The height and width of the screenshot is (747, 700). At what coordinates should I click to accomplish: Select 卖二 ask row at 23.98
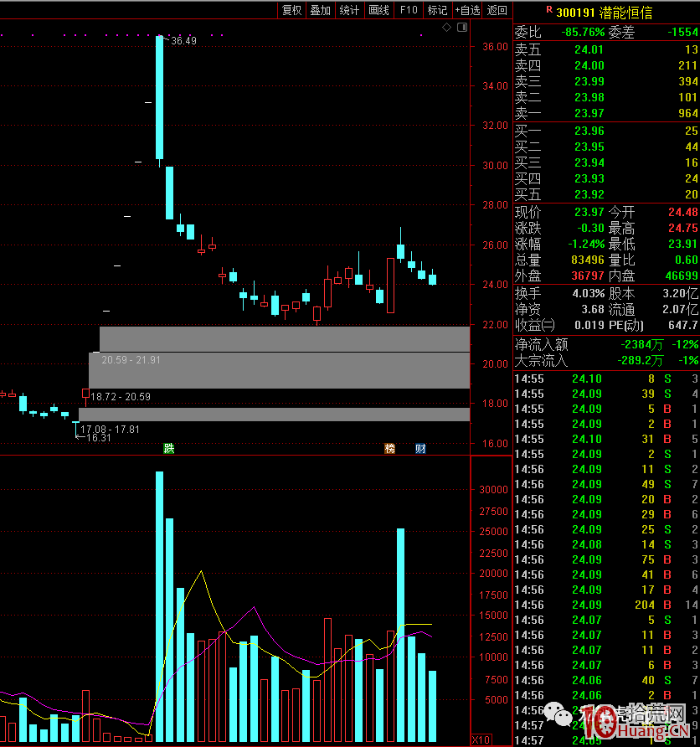point(607,97)
